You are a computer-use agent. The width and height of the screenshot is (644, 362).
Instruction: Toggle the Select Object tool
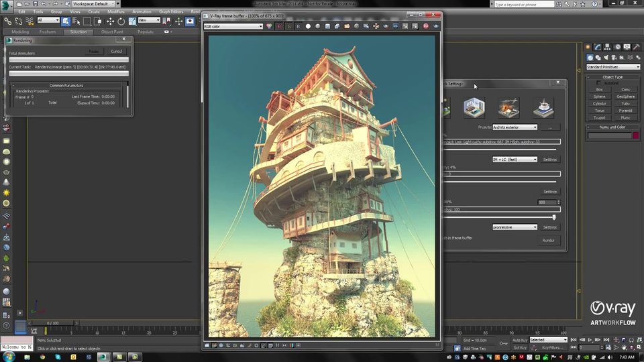point(66,21)
